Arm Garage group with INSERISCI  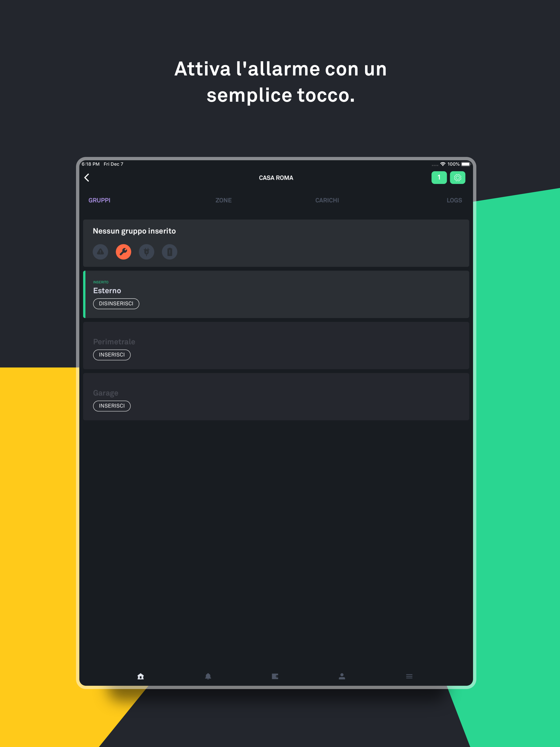pyautogui.click(x=112, y=405)
